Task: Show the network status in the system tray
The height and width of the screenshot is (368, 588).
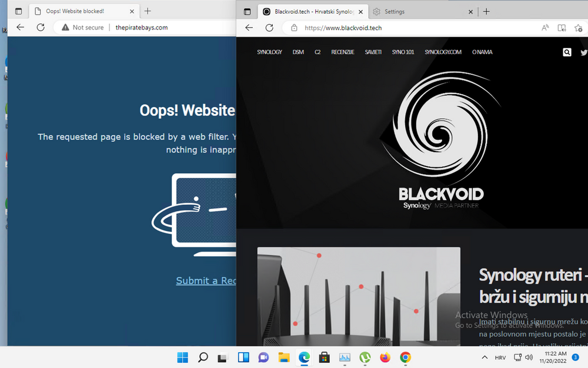Action: tap(517, 357)
